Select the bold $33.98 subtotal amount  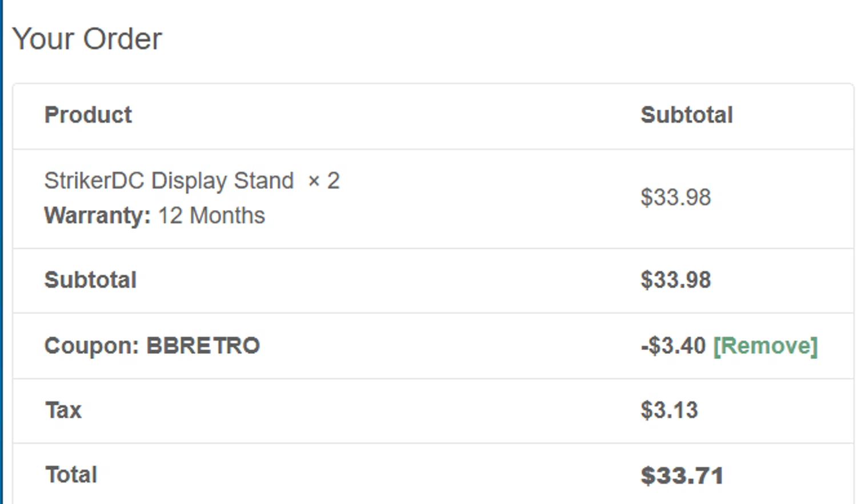pos(675,280)
